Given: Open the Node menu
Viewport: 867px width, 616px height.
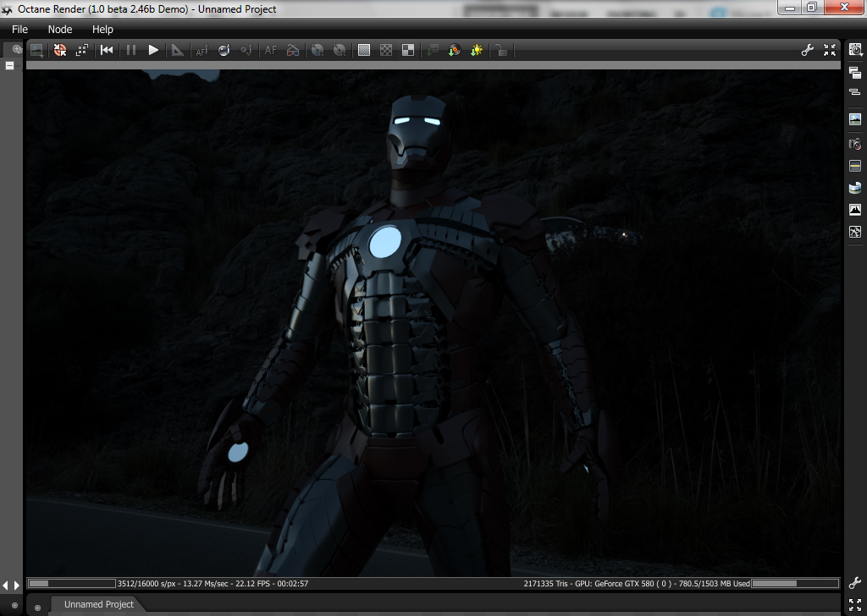Looking at the screenshot, I should [x=60, y=30].
